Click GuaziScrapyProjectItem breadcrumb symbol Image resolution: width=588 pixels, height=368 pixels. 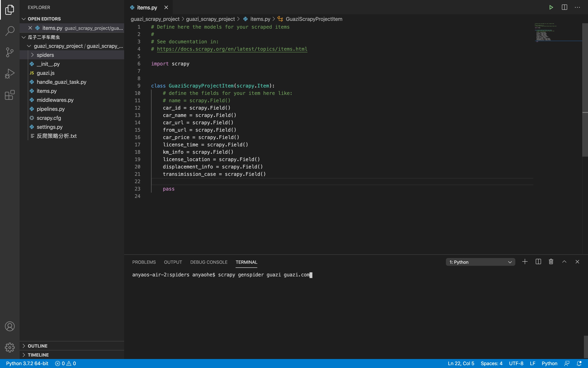coord(314,19)
